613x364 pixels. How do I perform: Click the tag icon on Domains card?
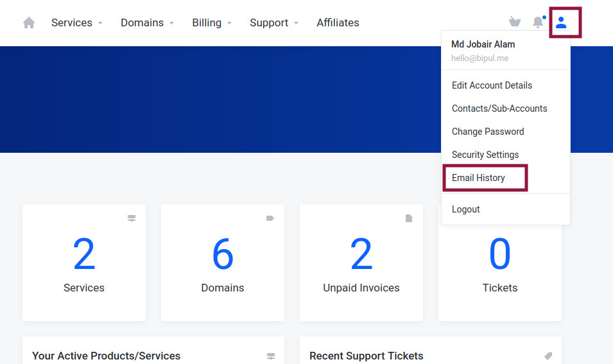tap(270, 218)
